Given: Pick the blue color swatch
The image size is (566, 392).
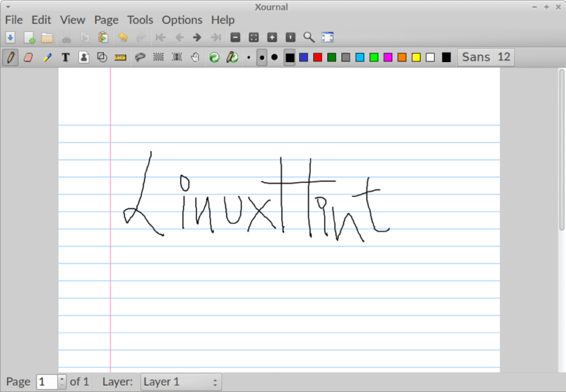Looking at the screenshot, I should point(303,57).
